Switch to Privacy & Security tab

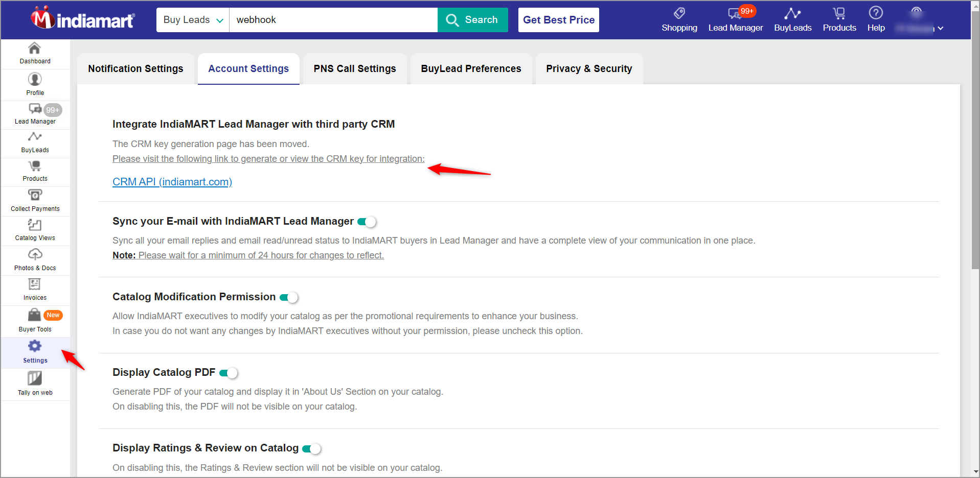[589, 68]
